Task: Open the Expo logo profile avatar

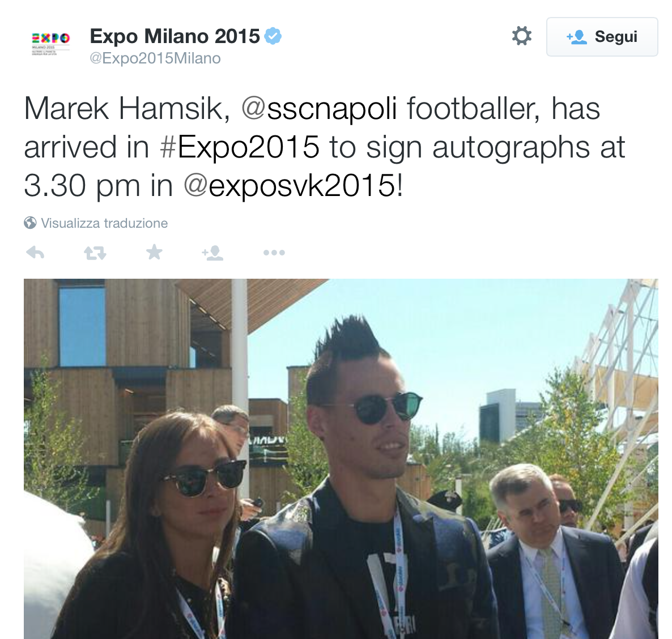Action: (50, 43)
